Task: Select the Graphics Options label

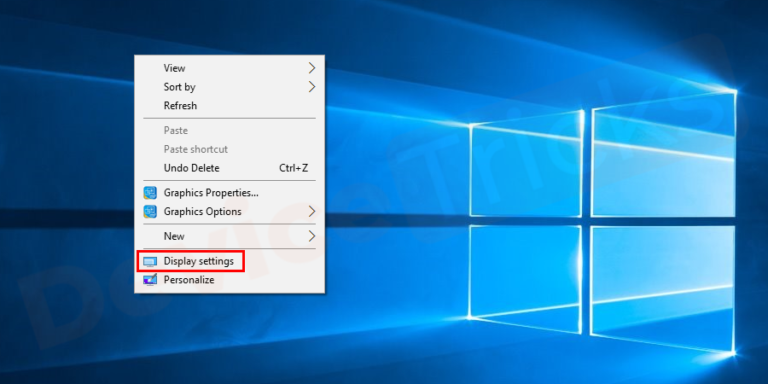Action: 202,212
